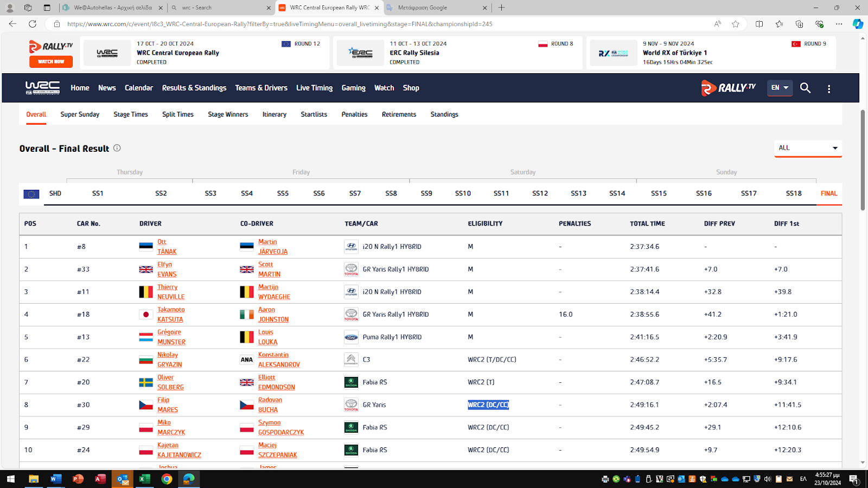Open driver link Ott TÄNAK
Viewport: 868px width, 488px height.
pos(167,247)
